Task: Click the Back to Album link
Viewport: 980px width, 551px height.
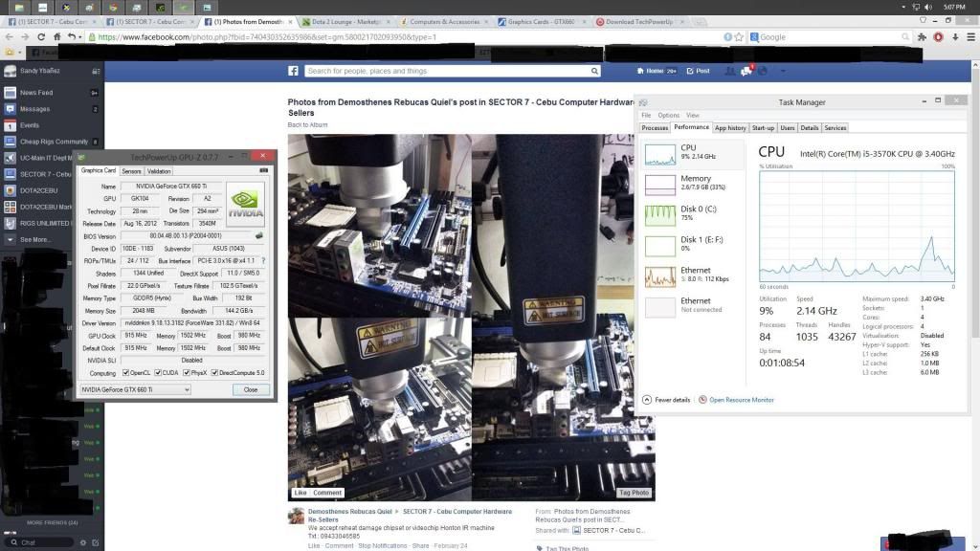Action: point(307,125)
